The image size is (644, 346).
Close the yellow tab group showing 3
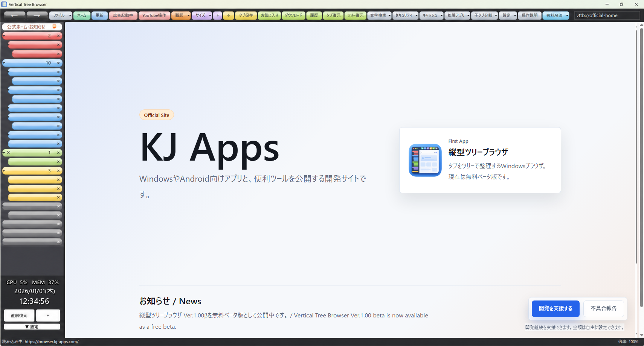[x=58, y=171]
